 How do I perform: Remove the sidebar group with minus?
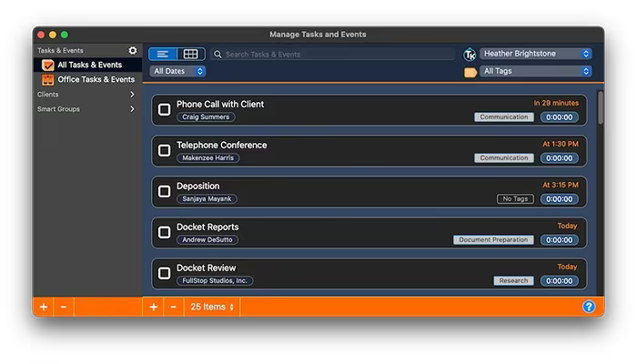tap(64, 308)
